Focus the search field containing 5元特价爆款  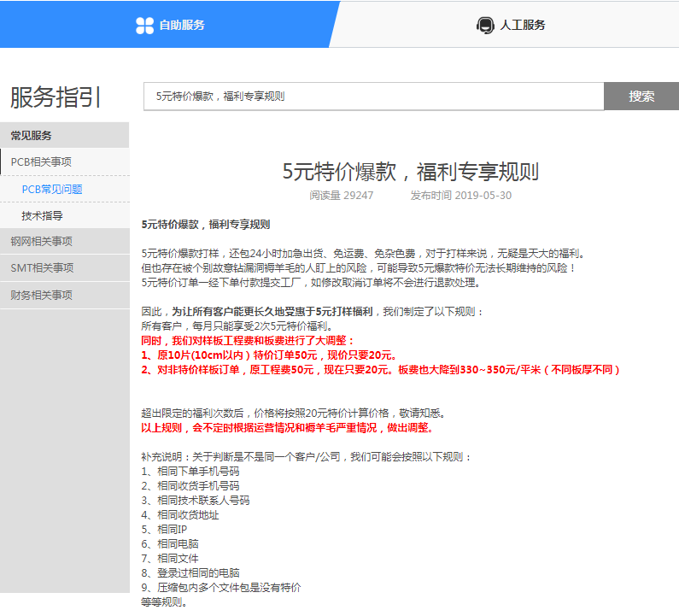(373, 97)
